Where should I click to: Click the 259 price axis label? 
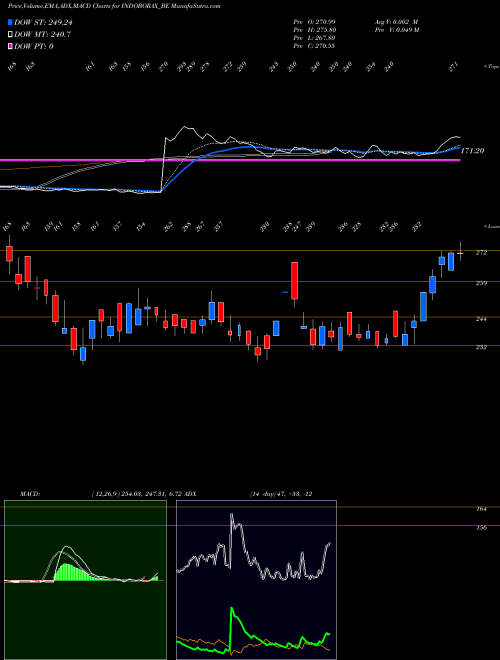tap(481, 283)
